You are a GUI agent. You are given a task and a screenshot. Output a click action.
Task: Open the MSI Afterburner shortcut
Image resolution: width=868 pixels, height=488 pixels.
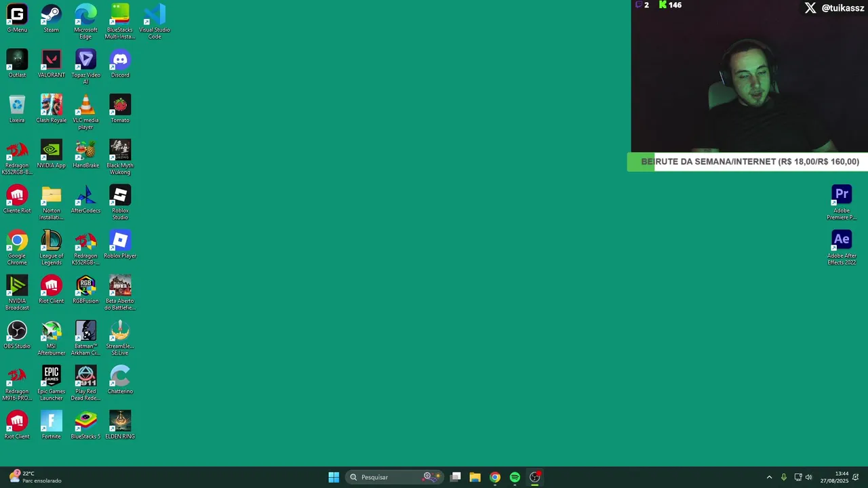point(52,338)
